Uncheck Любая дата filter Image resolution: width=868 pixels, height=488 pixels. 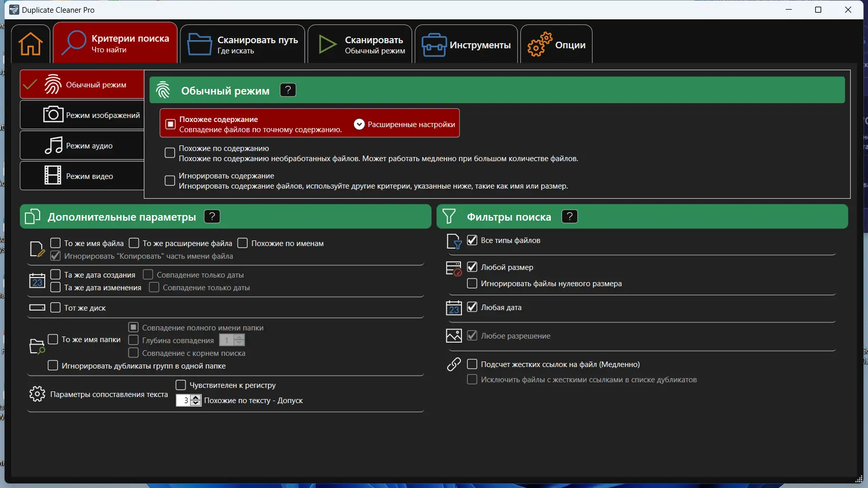472,307
